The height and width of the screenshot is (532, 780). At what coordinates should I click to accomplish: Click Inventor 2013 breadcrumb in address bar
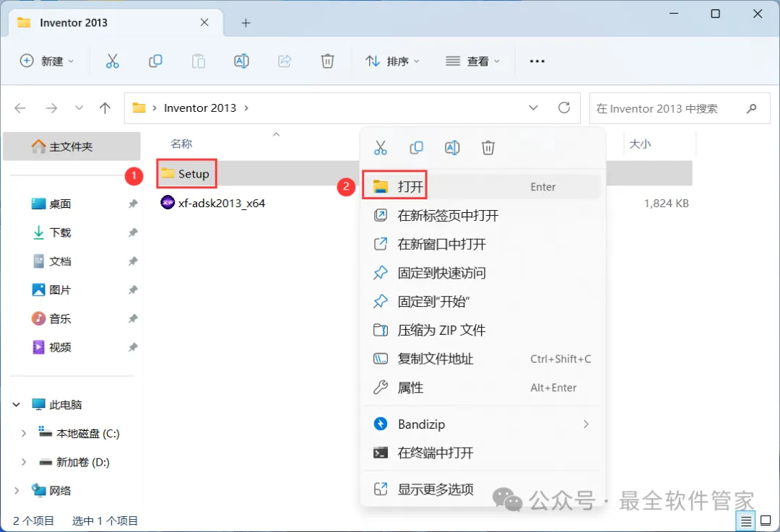(200, 108)
